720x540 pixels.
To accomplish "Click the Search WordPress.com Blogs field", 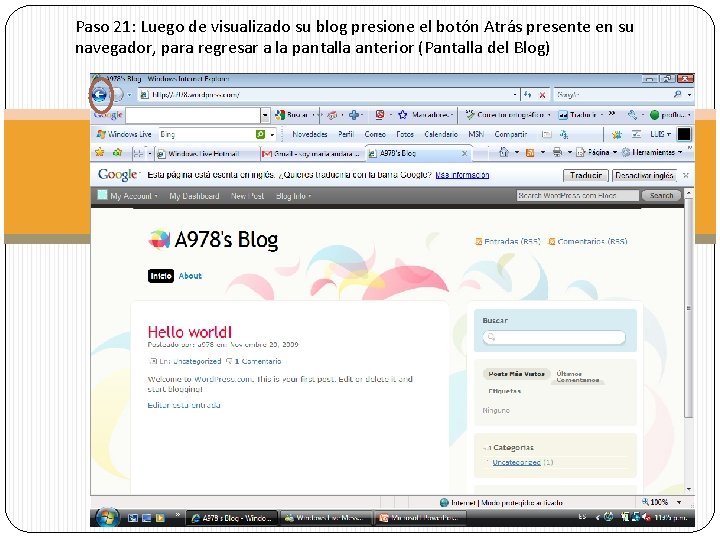I will 577,196.
